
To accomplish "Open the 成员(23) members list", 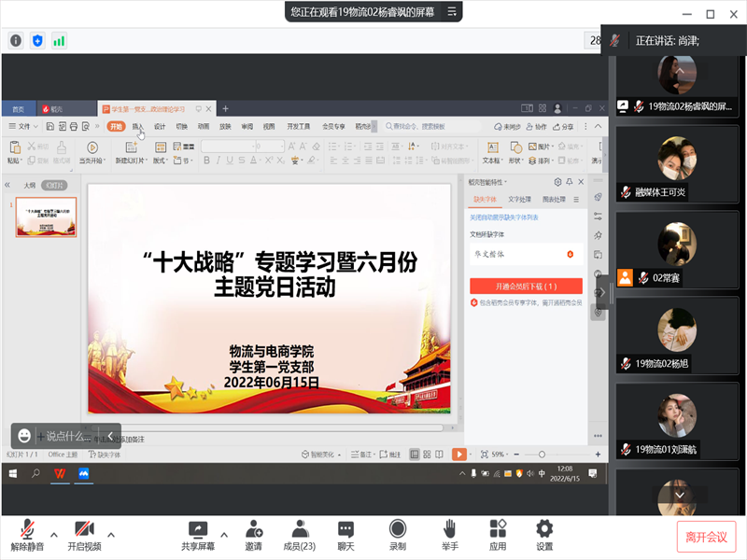I will (x=299, y=529).
